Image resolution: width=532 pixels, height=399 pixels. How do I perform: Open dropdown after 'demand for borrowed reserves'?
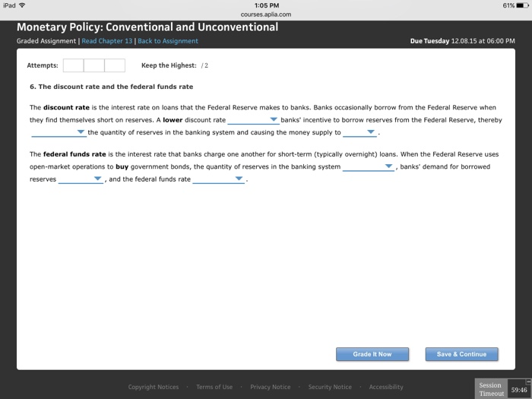coord(81,179)
